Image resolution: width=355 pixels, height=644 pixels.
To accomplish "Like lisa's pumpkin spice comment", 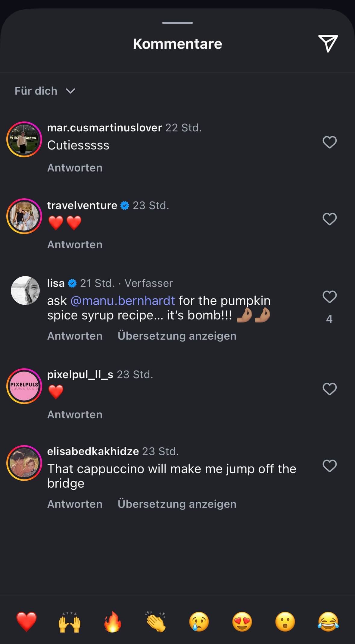I will 329,297.
